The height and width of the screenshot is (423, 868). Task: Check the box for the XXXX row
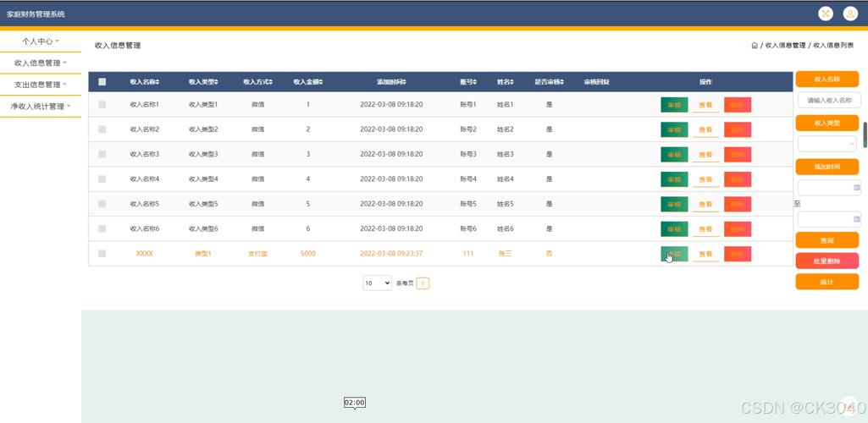coord(102,253)
